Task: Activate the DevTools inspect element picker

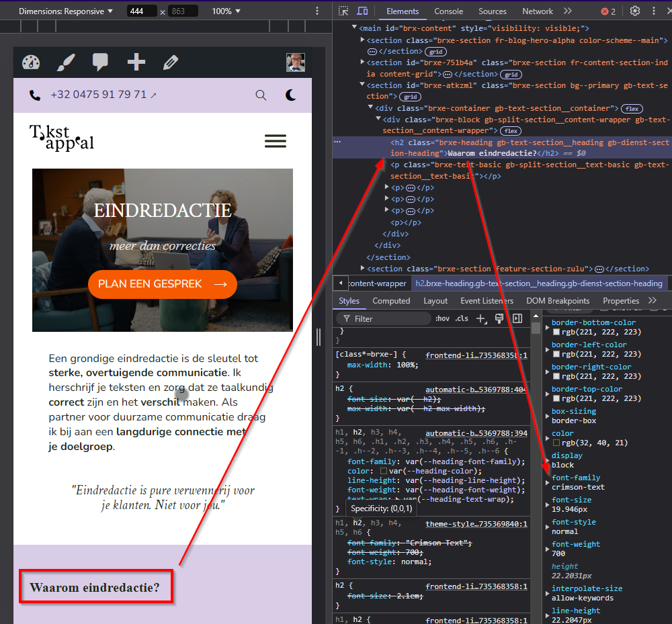Action: click(343, 11)
